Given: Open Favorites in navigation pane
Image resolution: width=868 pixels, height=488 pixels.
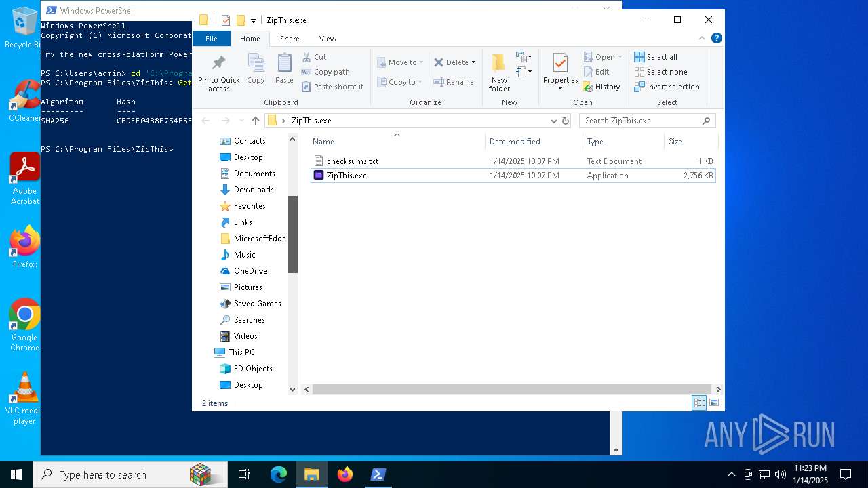Looking at the screenshot, I should point(250,206).
